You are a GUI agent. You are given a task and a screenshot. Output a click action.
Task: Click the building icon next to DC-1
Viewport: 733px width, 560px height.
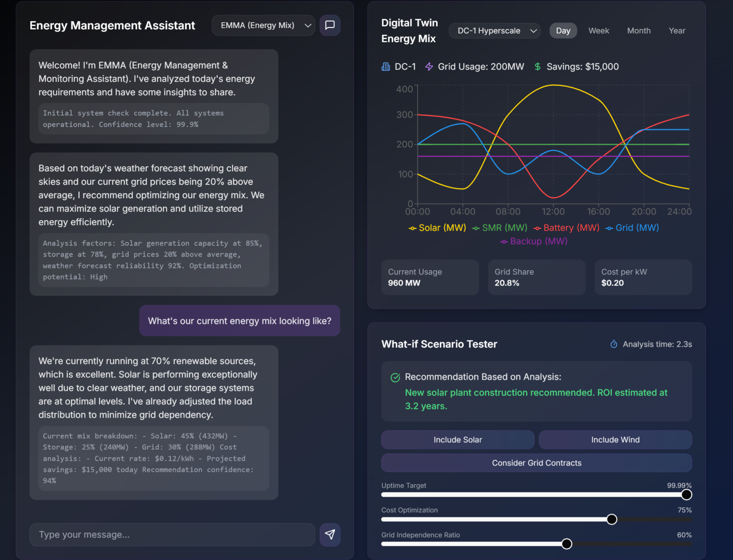point(385,66)
